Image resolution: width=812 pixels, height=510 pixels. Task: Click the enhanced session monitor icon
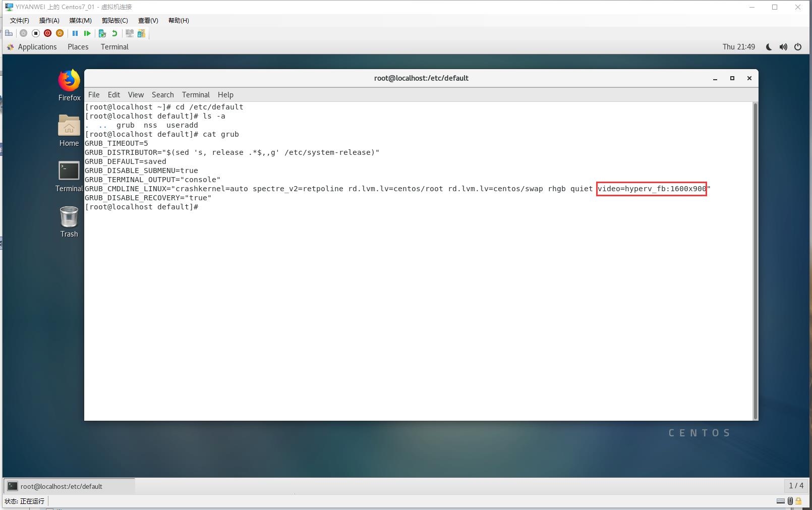[x=130, y=33]
